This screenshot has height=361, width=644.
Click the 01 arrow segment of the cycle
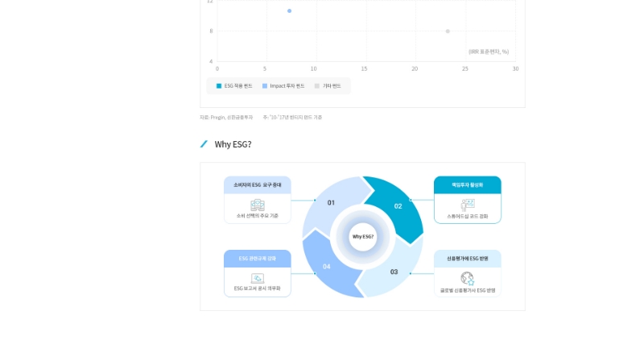(332, 204)
